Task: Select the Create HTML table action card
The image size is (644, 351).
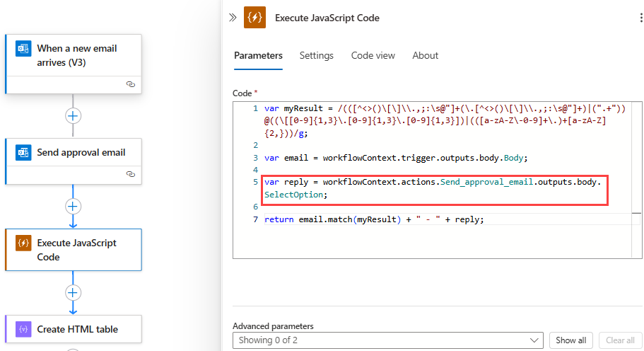Action: (x=77, y=329)
